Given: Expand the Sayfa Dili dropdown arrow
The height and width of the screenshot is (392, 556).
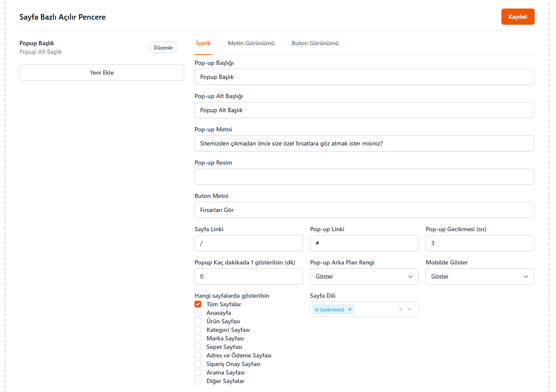Looking at the screenshot, I should pos(410,310).
